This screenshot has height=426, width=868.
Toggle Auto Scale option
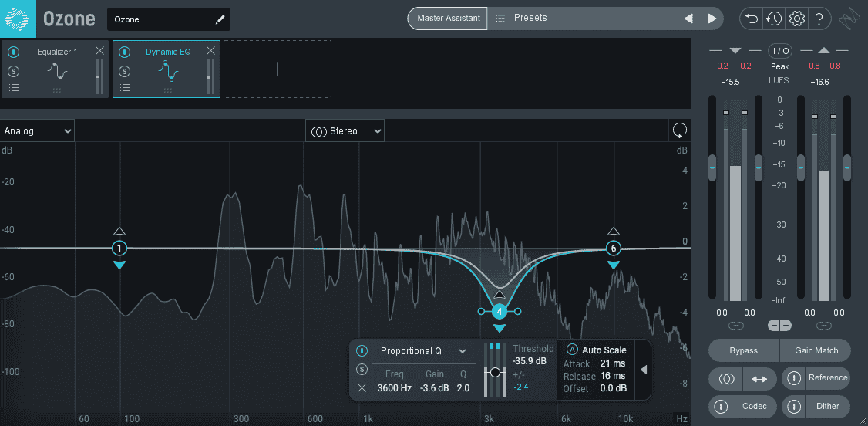click(573, 350)
